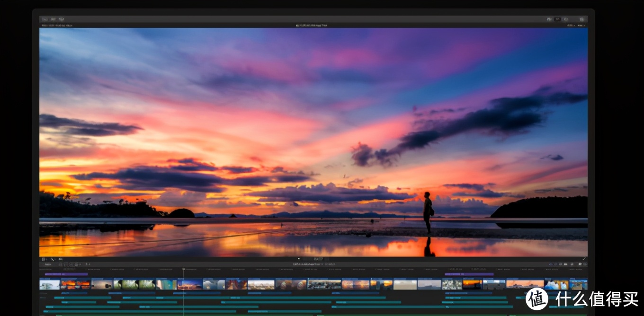This screenshot has height=316, width=644.
Task: Click the fullscreen viewer arrows icon
Action: [x=584, y=259]
